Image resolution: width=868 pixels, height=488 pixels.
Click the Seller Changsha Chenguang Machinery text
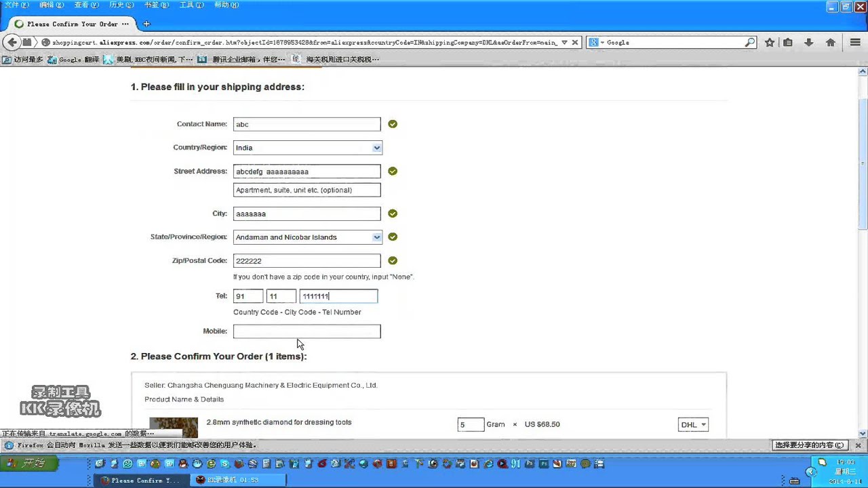click(261, 385)
